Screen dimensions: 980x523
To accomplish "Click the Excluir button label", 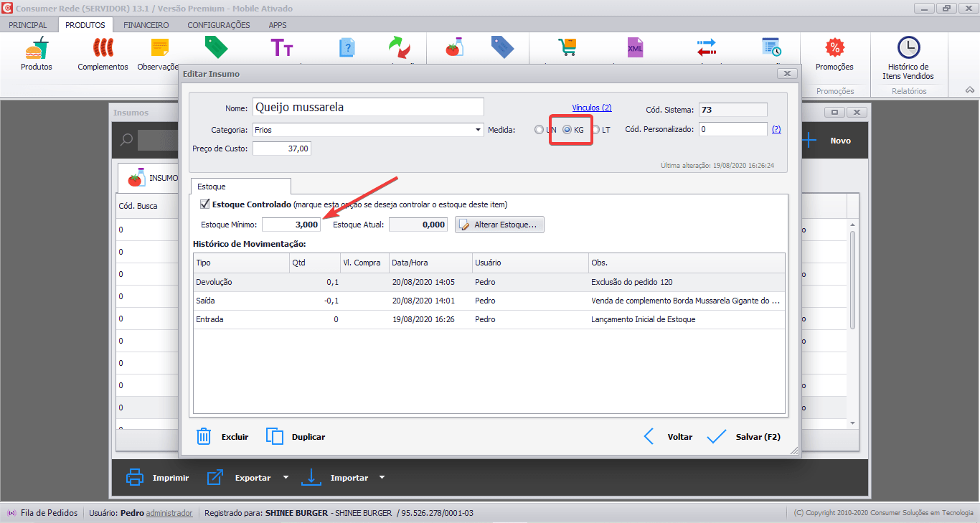I will coord(235,437).
